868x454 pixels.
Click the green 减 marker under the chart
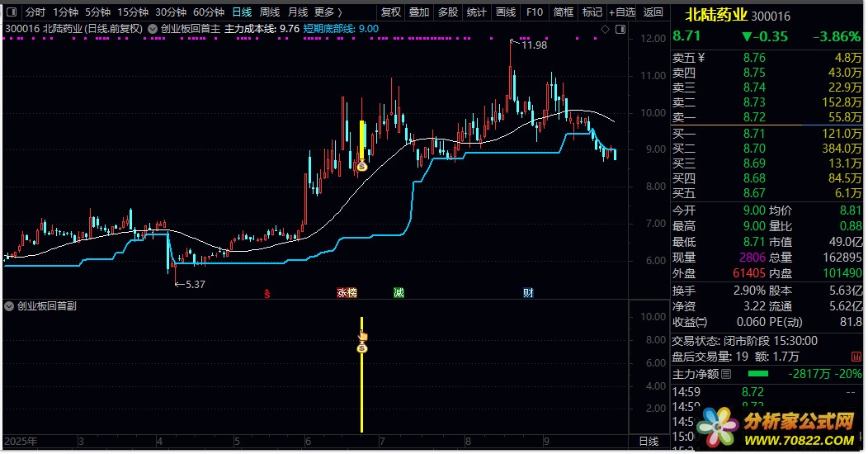pos(399,292)
